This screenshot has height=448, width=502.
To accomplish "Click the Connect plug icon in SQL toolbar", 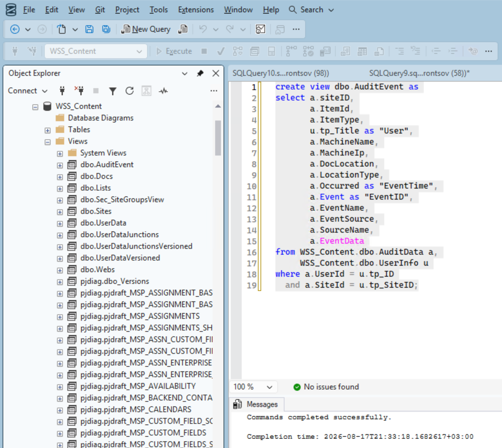I will (x=15, y=51).
